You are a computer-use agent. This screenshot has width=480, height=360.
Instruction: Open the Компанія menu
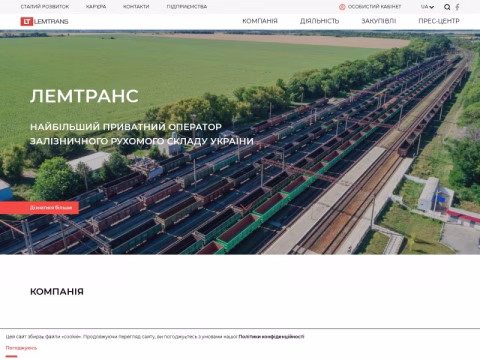[x=260, y=21]
